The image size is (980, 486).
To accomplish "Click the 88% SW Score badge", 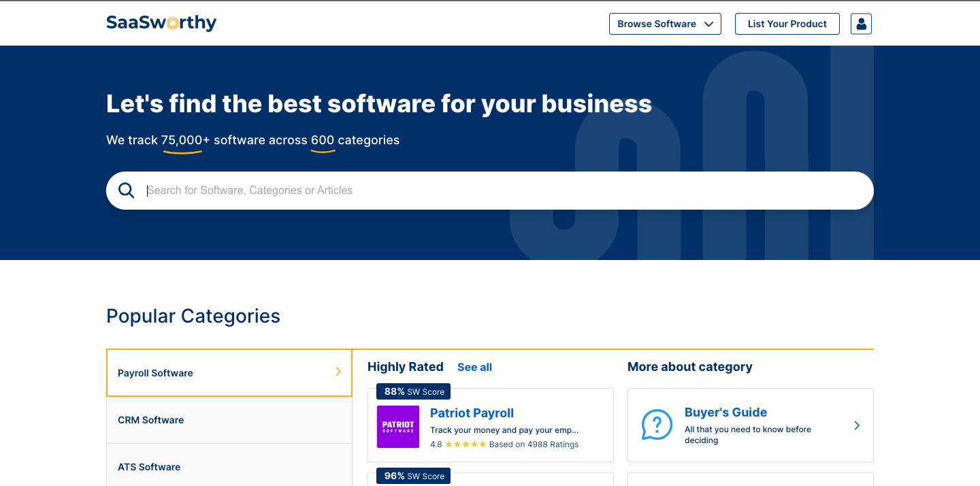I will click(x=413, y=391).
